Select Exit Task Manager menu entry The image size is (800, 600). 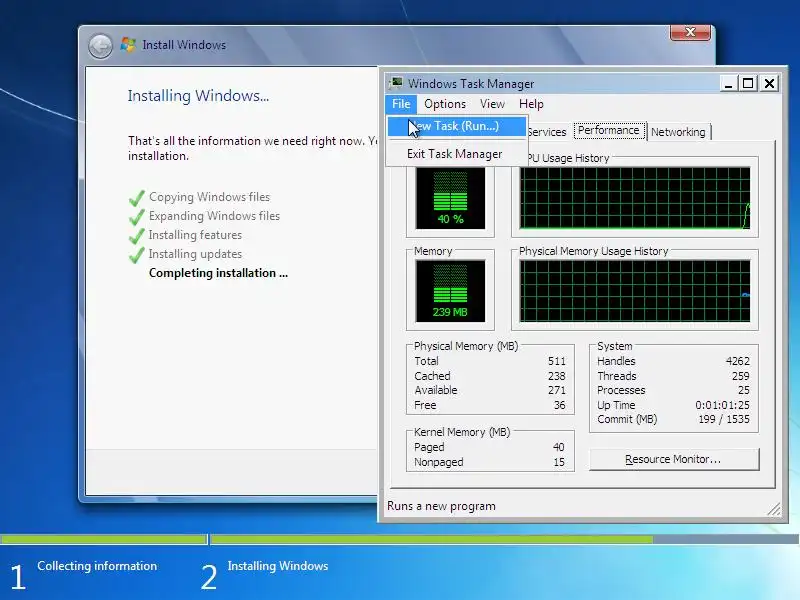click(457, 154)
